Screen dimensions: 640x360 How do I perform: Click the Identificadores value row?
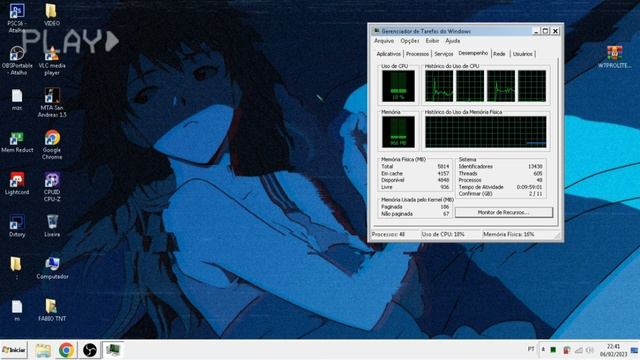(x=500, y=167)
